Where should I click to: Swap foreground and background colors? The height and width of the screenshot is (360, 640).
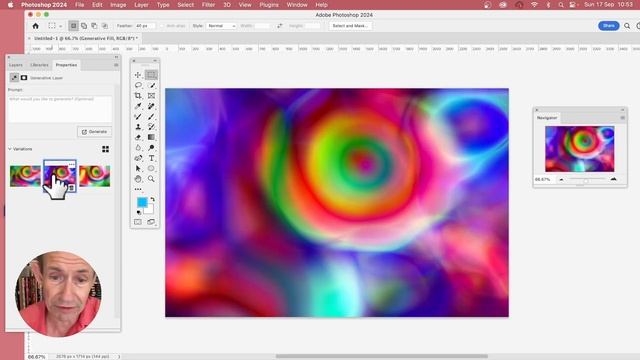[x=153, y=200]
